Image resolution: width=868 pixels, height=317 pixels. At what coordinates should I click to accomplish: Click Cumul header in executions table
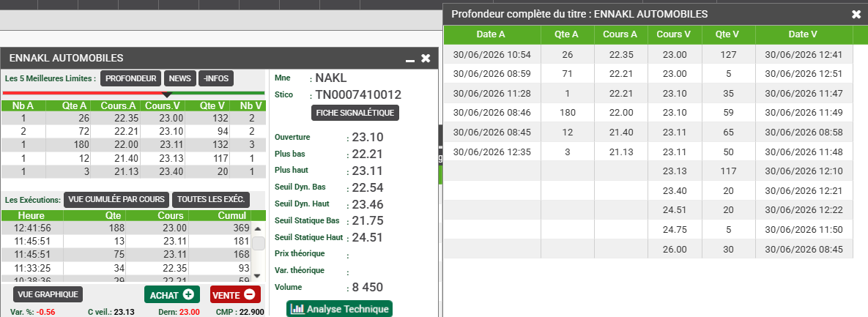pyautogui.click(x=220, y=216)
